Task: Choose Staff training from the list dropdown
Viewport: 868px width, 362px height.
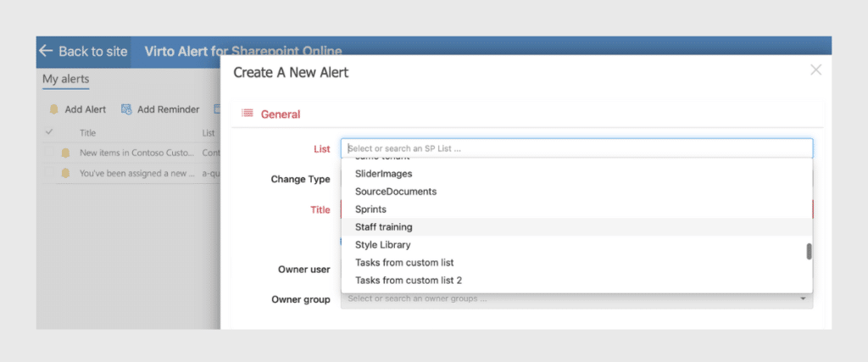Action: pos(576,227)
